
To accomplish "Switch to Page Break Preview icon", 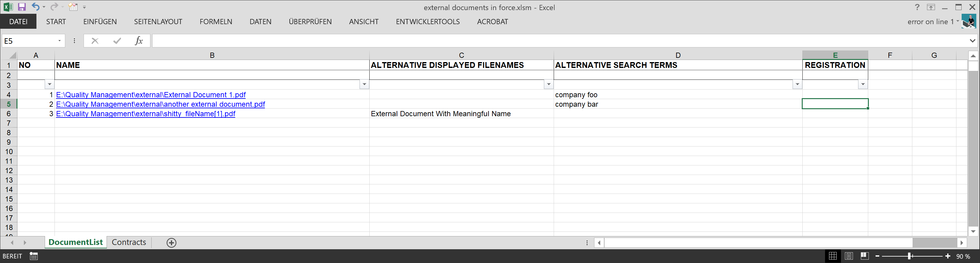I will coord(864,256).
